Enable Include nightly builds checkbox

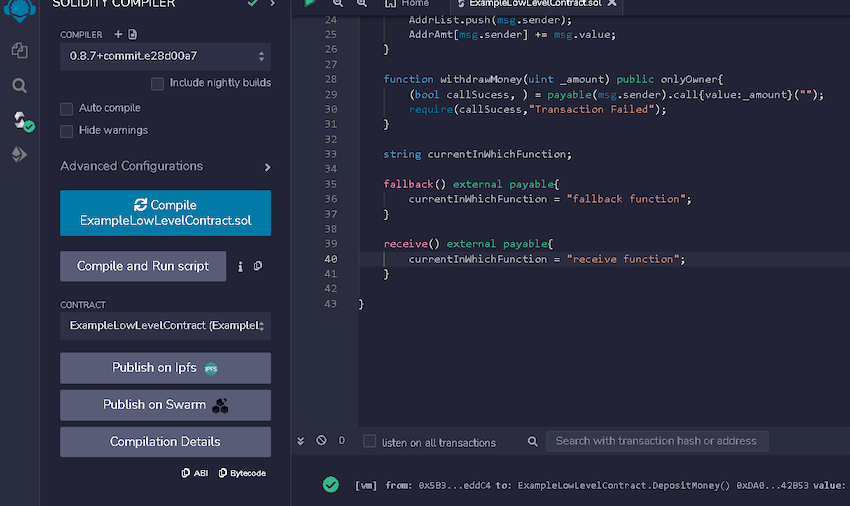point(157,84)
